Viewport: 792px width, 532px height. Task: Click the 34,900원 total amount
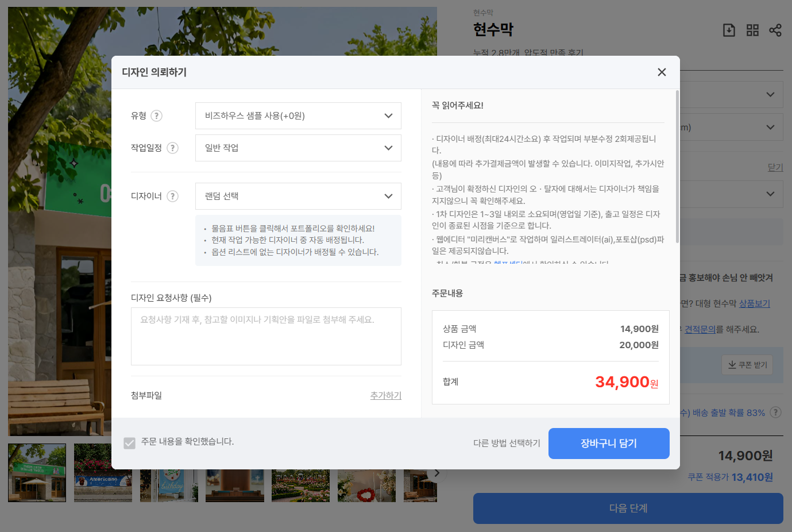tap(627, 381)
